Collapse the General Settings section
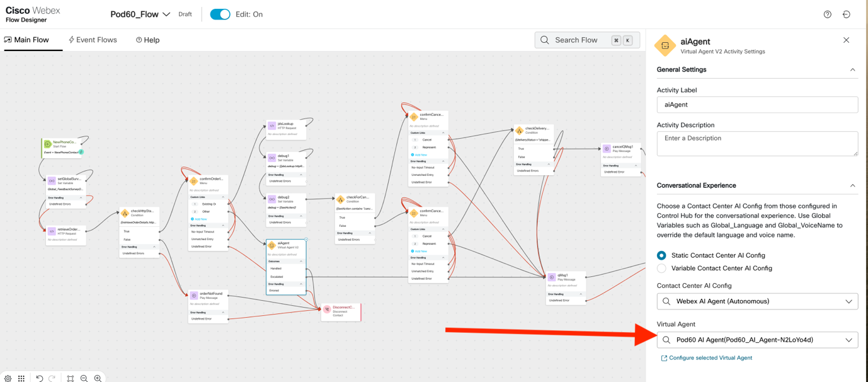This screenshot has height=382, width=868. (852, 70)
